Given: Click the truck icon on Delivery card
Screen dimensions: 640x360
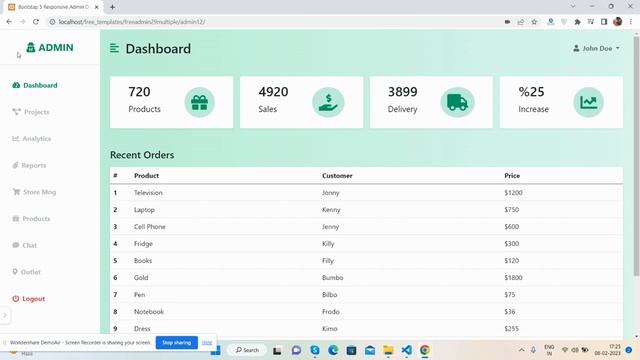Looking at the screenshot, I should tap(457, 102).
